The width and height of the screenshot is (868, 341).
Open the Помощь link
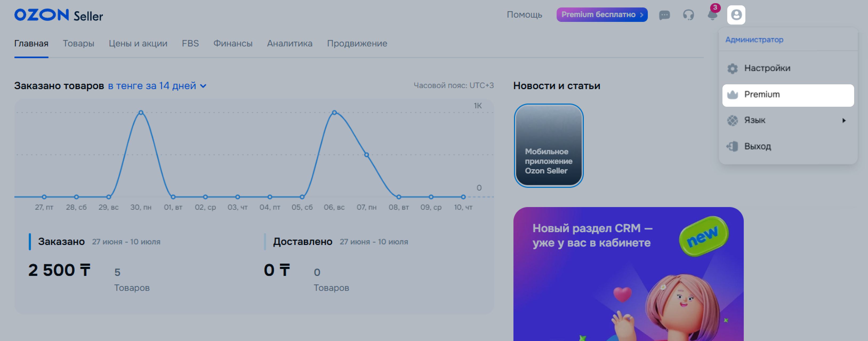coord(524,15)
